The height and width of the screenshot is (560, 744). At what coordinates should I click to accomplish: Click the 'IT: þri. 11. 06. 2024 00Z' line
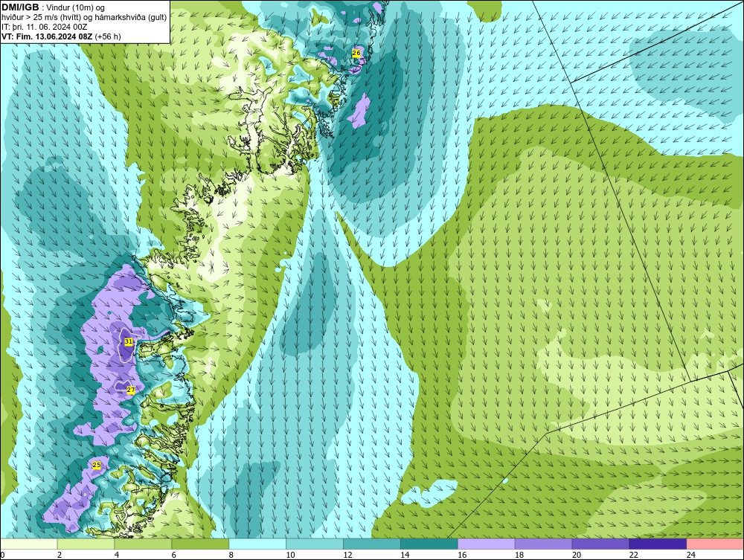coord(45,27)
